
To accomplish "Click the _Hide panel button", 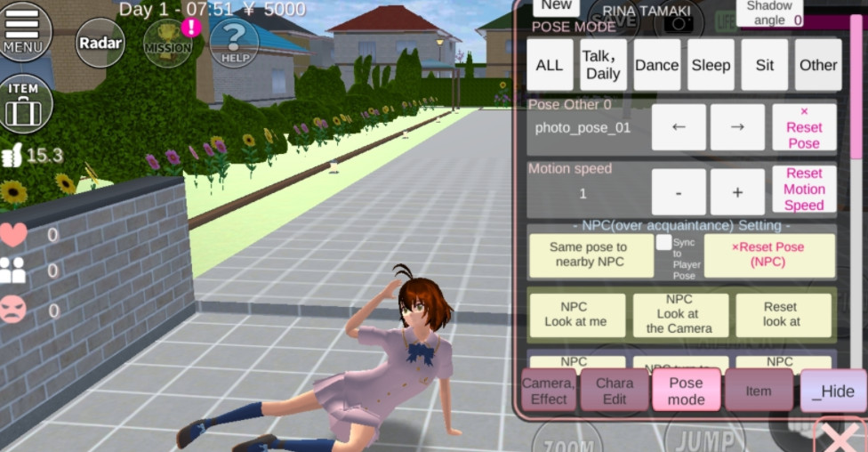I will [x=833, y=391].
